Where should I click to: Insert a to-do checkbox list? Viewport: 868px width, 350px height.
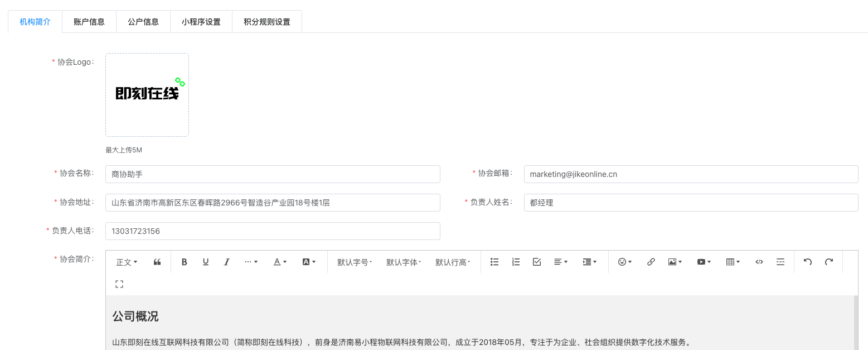(537, 262)
